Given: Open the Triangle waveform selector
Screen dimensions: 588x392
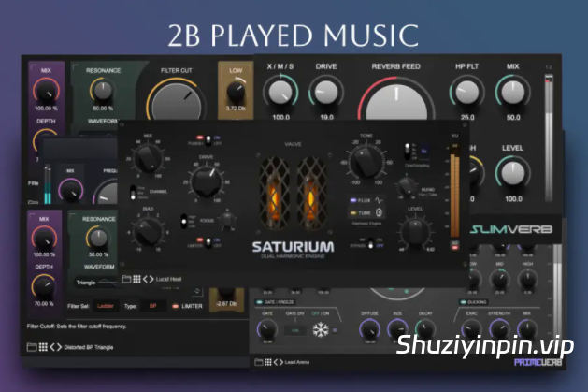Looking at the screenshot, I should 95,283.
